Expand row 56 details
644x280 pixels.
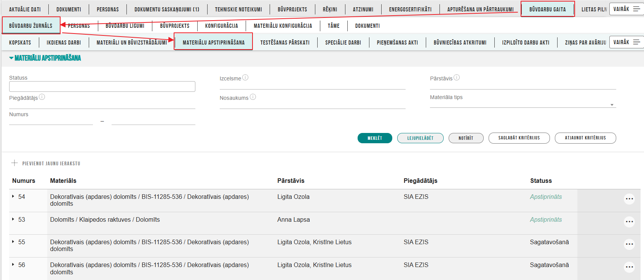coord(13,265)
